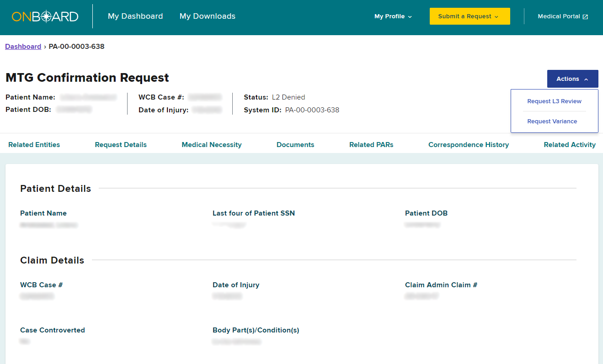The image size is (603, 364).
Task: Expand the My Profile dropdown
Action: coord(393,16)
